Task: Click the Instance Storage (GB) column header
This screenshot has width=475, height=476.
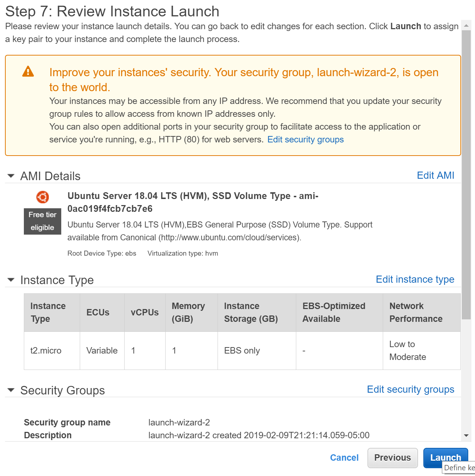Action: [257, 313]
